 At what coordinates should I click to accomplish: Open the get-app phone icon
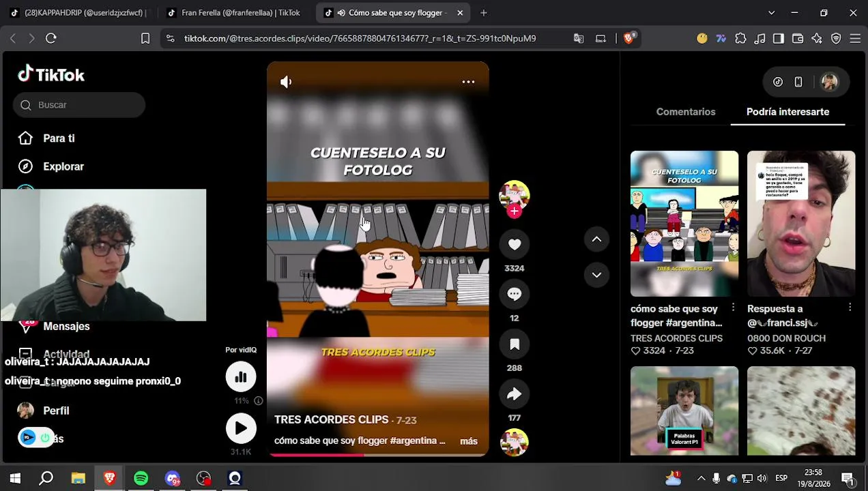[798, 82]
